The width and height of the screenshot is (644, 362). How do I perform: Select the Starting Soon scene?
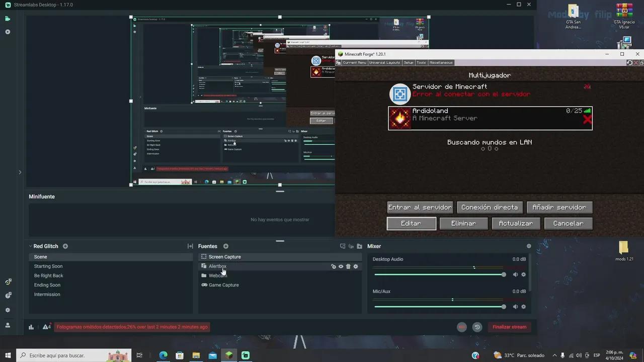[x=111, y=266]
